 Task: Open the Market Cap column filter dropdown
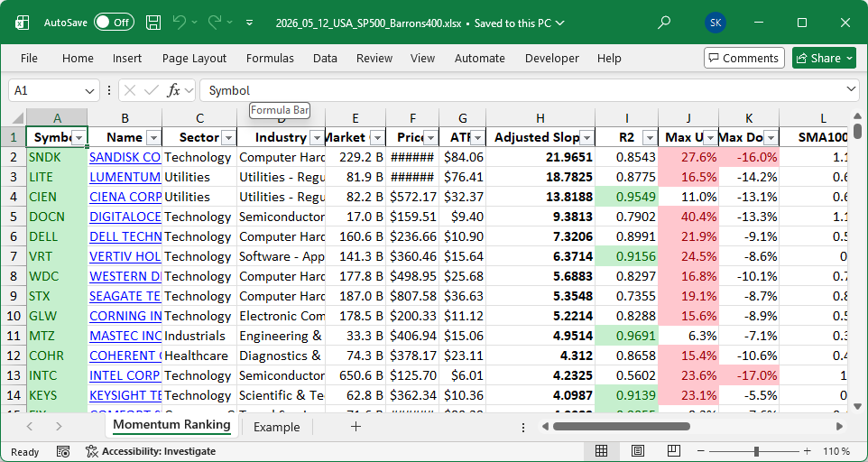[x=377, y=138]
